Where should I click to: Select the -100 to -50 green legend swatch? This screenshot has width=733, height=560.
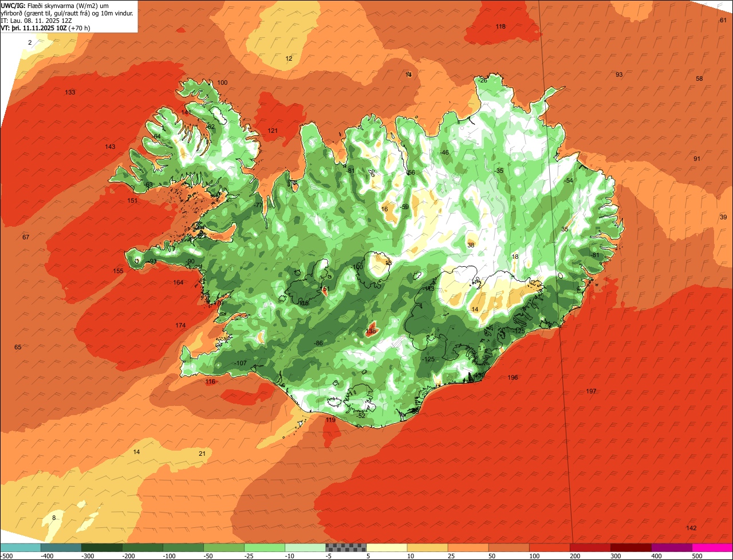click(183, 547)
